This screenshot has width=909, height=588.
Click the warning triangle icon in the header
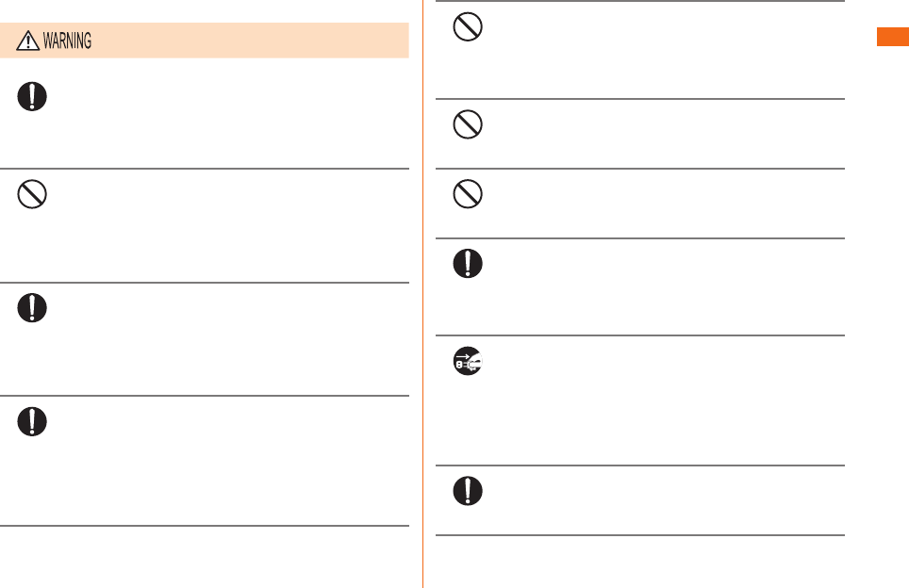(x=28, y=41)
